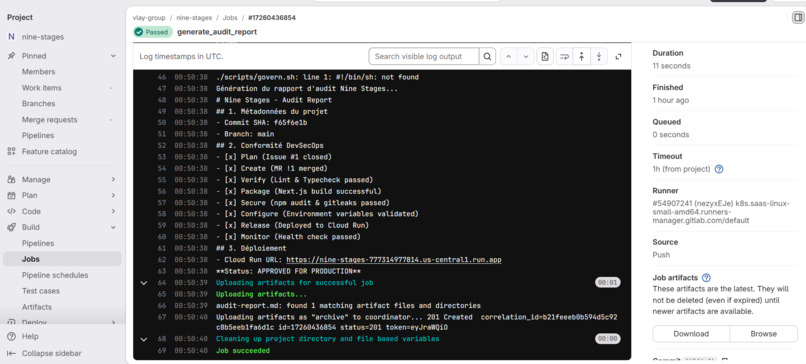Click the 'Job succeeded' log line
The width and height of the screenshot is (806, 364).
(x=243, y=351)
